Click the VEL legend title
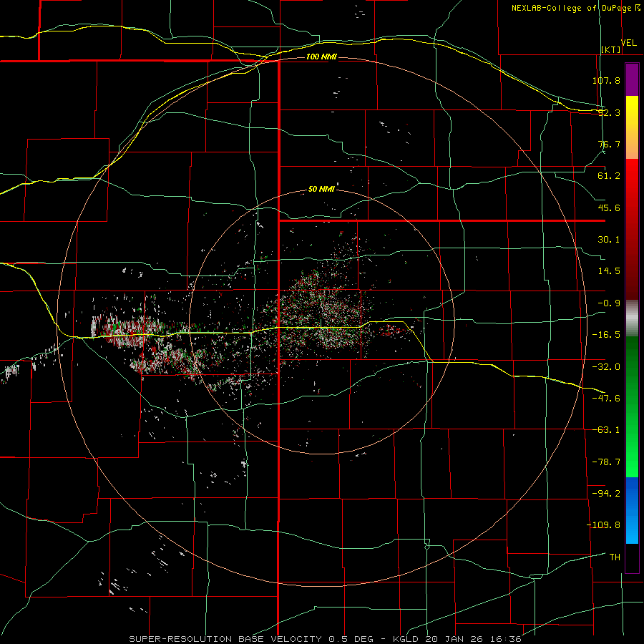Image resolution: width=644 pixels, height=644 pixels. point(628,43)
